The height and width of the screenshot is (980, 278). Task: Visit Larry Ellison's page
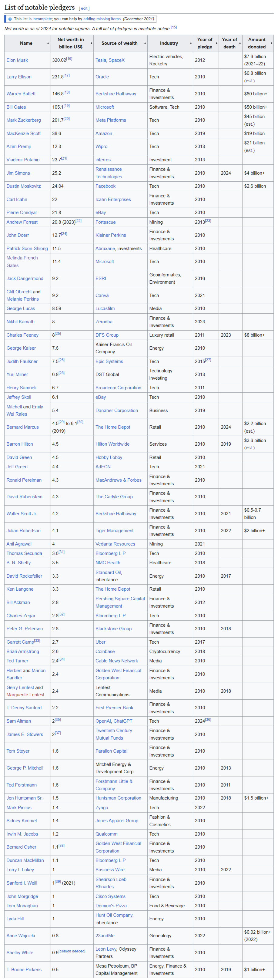click(x=19, y=77)
